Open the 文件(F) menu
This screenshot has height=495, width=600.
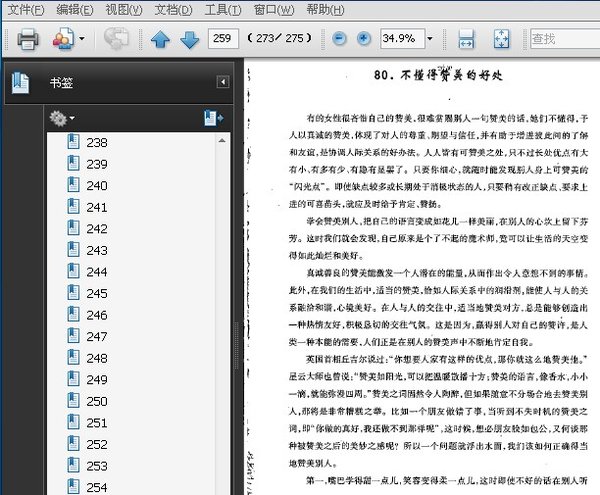click(x=25, y=9)
